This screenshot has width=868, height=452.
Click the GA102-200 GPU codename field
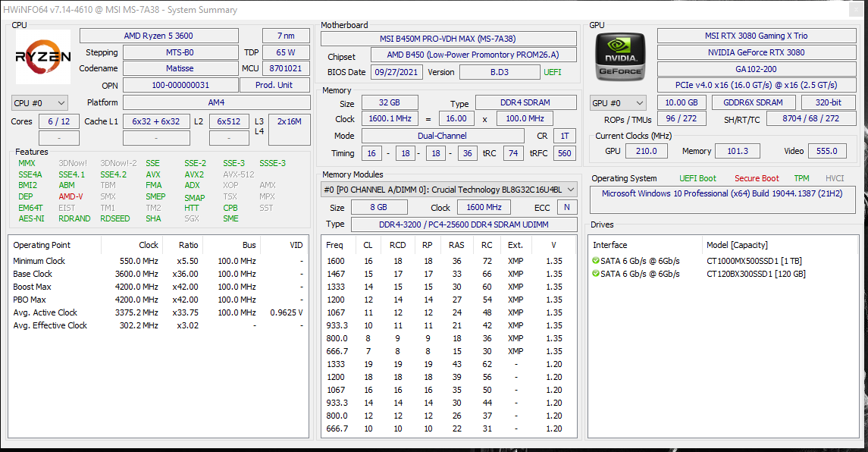click(756, 69)
